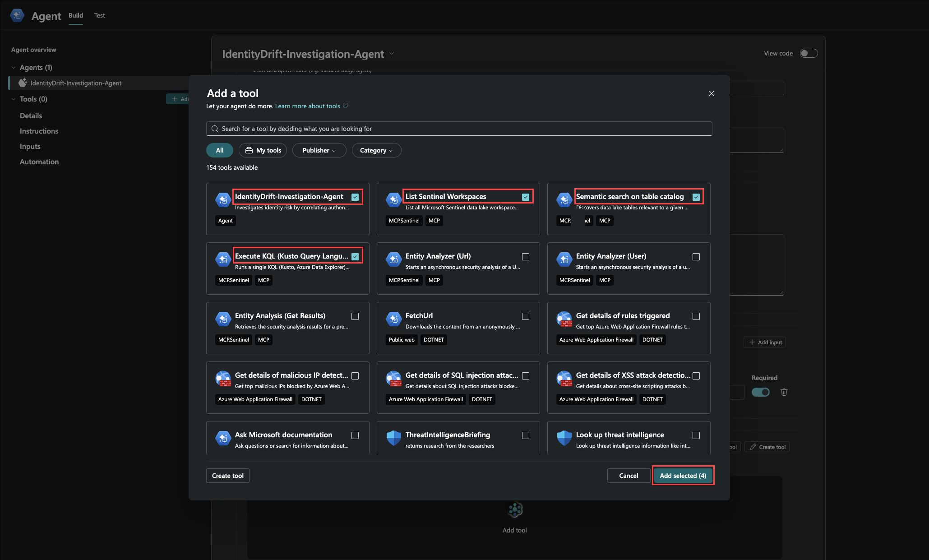Screen dimensions: 929x560
Task: Click the search magnifier icon
Action: [215, 129]
